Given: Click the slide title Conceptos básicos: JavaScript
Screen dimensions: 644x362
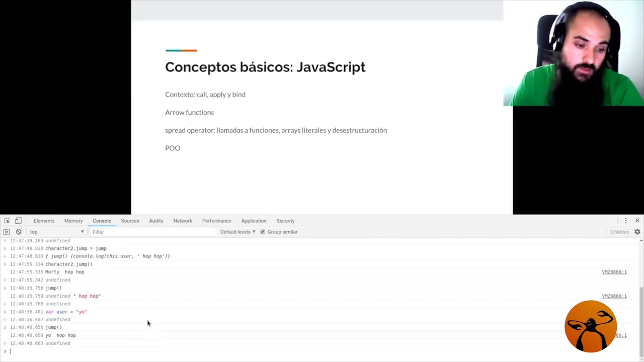Looking at the screenshot, I should point(265,67).
